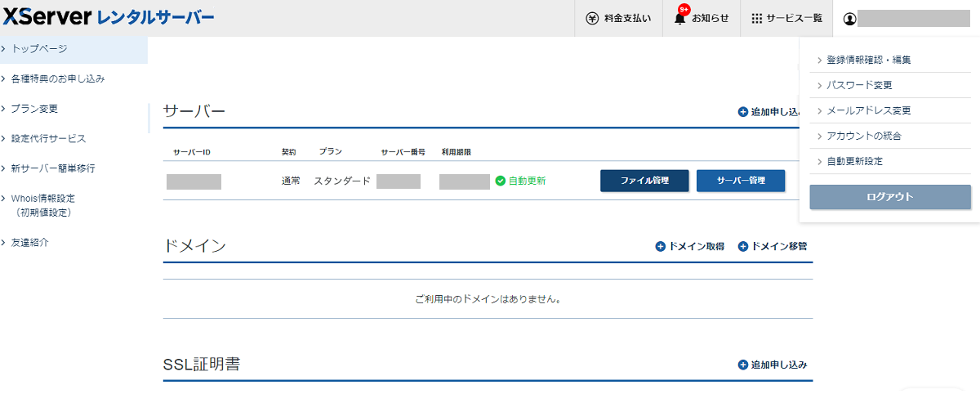The width and height of the screenshot is (980, 394).
Task: Click plus icon for server 追加申し込み
Action: [x=742, y=112]
